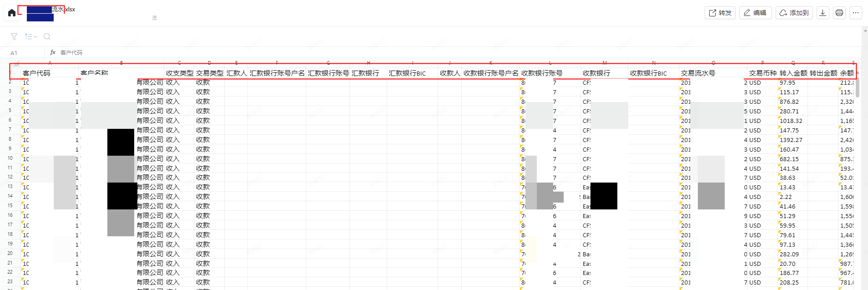Click the select-all corner triangle
This screenshot has width=868, height=290.
click(x=16, y=63)
